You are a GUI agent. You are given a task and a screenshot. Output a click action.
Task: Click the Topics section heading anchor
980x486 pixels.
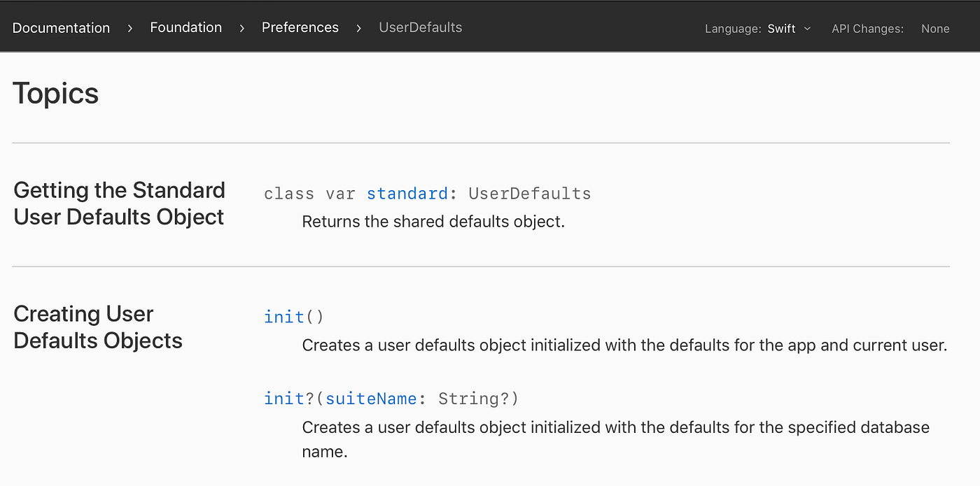[x=55, y=93]
